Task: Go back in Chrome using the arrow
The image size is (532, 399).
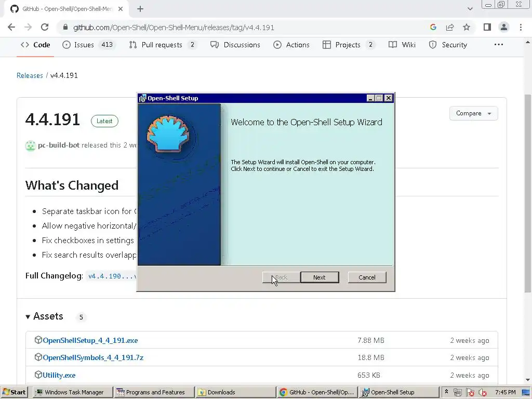Action: (x=11, y=27)
